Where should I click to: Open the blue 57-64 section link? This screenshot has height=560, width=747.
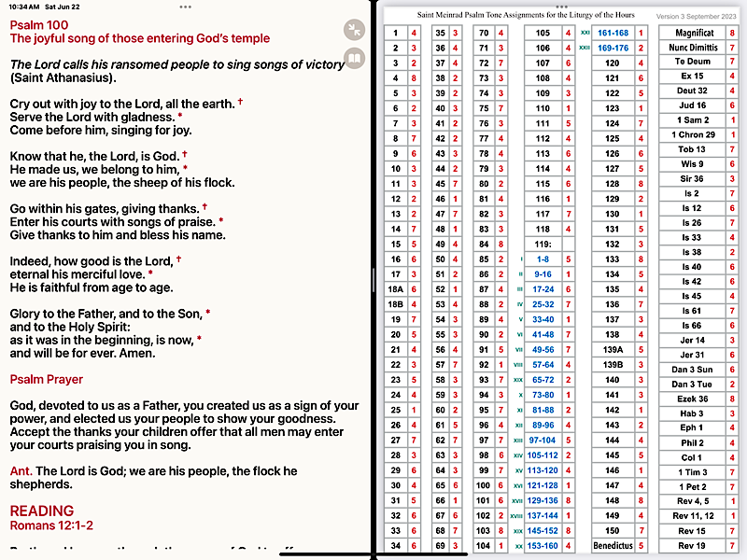pyautogui.click(x=543, y=365)
